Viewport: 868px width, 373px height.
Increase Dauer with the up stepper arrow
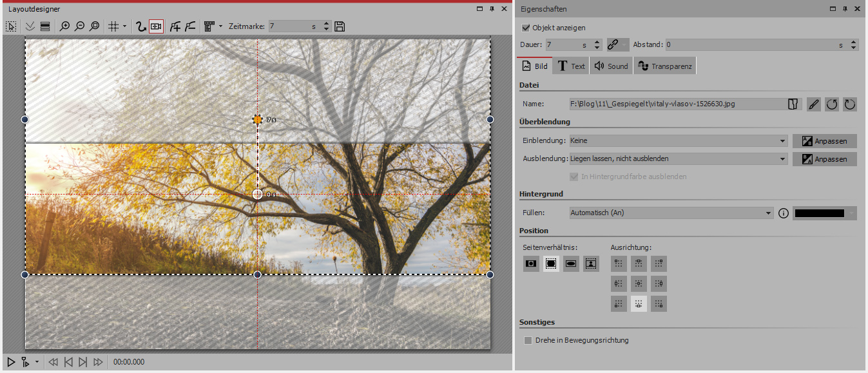coord(597,42)
